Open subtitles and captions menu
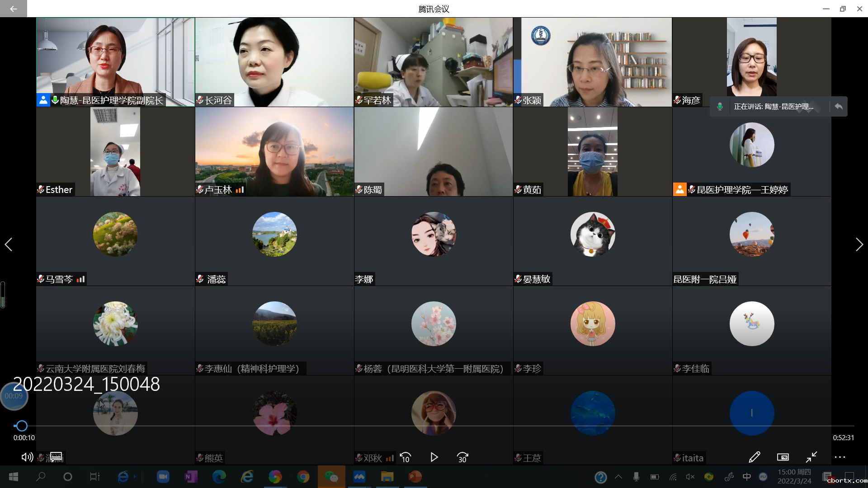868x488 pixels. [56, 457]
